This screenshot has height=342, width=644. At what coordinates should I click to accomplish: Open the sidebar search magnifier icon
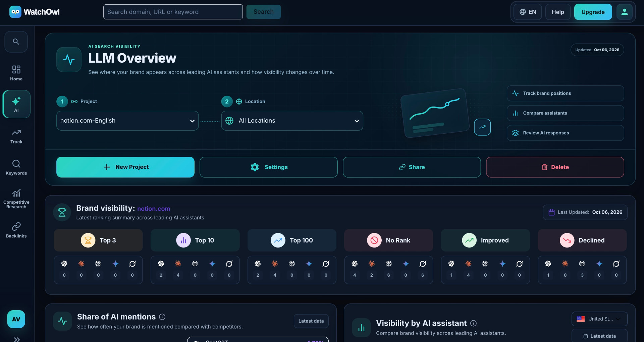[x=16, y=42]
